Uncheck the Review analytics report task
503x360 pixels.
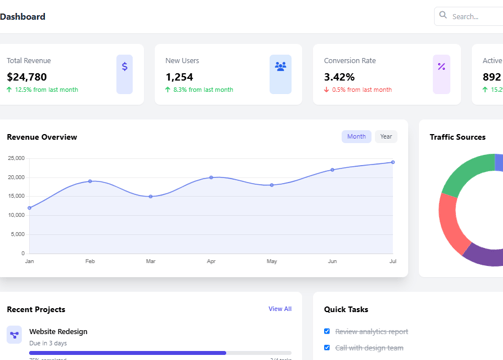[327, 331]
